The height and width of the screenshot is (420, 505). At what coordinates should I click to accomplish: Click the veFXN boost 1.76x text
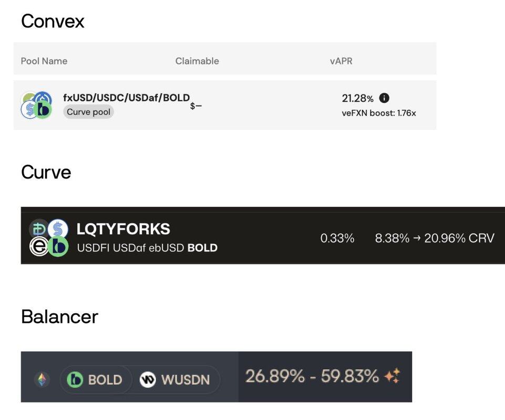coord(378,113)
